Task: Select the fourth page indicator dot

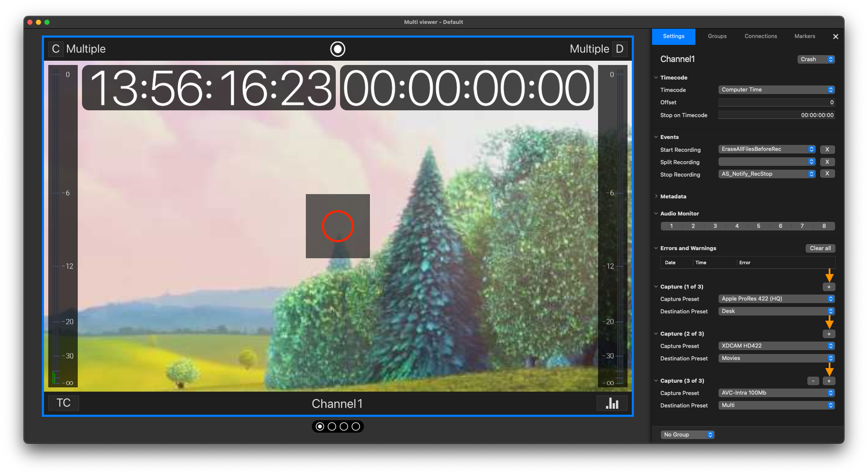Action: click(356, 427)
